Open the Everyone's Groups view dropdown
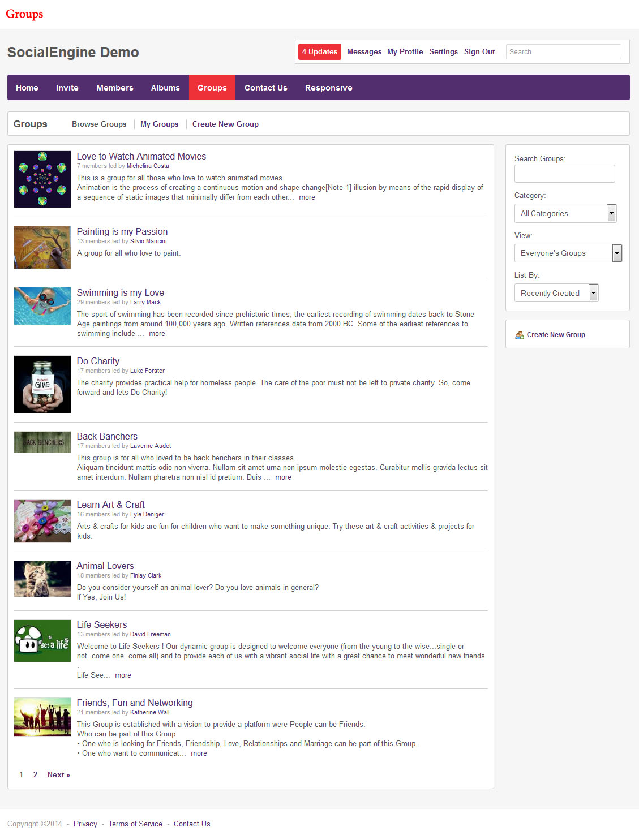The width and height of the screenshot is (639, 840). pyautogui.click(x=568, y=253)
